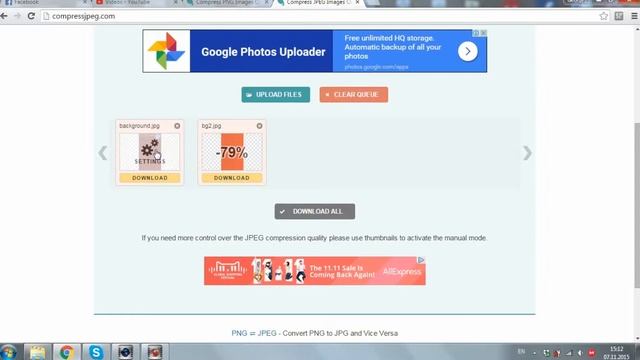The width and height of the screenshot is (640, 360).
Task: Click the Download All button
Action: (315, 211)
